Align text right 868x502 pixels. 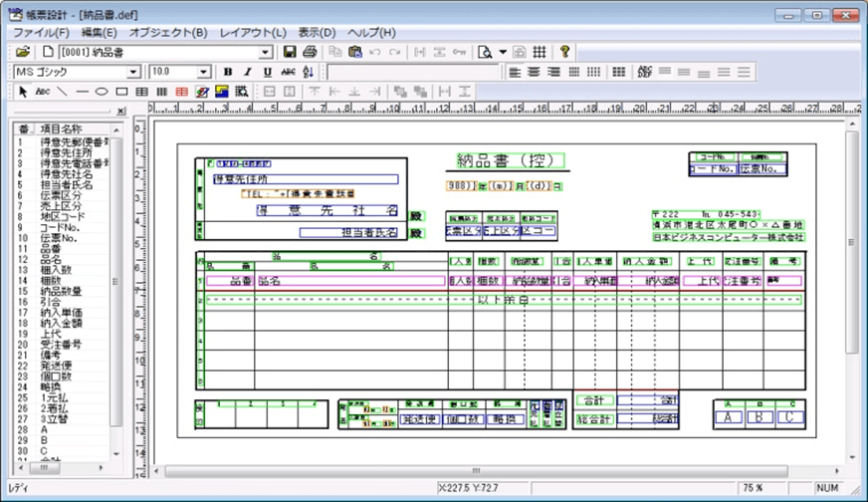(553, 72)
